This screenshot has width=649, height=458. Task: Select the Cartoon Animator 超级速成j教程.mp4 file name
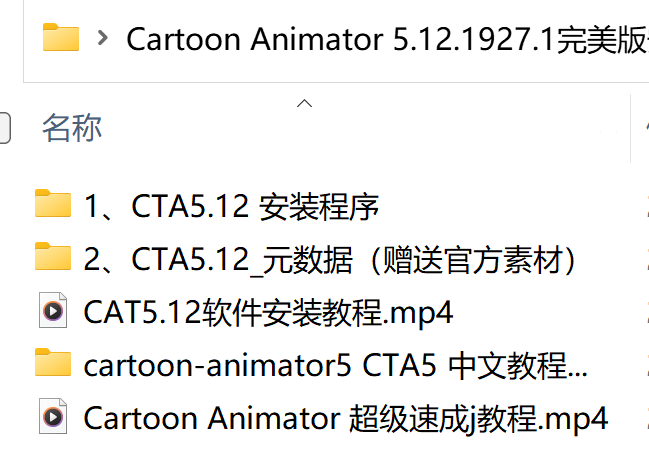(x=346, y=418)
